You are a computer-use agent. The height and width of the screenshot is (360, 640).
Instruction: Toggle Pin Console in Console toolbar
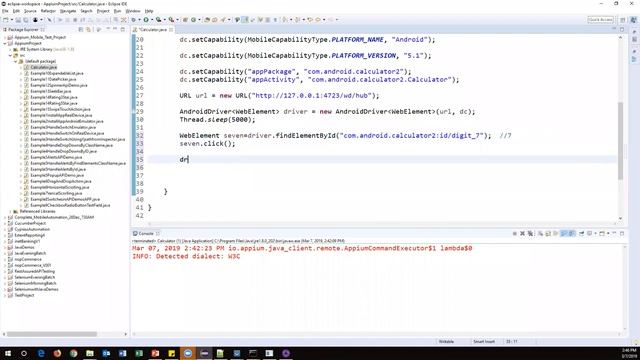pyautogui.click(x=581, y=233)
